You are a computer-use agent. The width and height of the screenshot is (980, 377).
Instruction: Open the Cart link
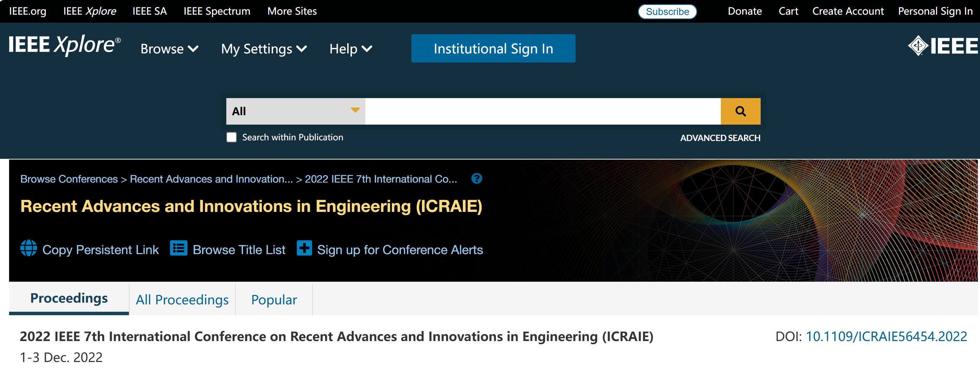coord(788,11)
